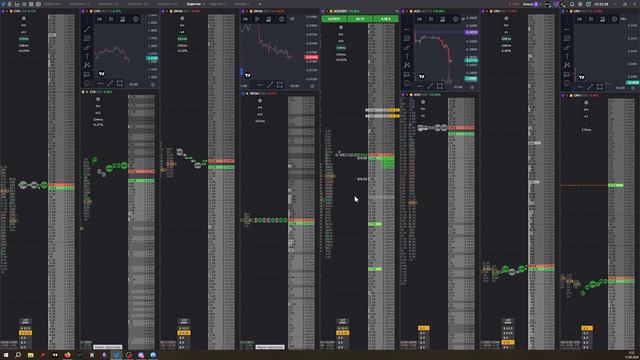Select the pattern tool in first chart sidebar
The width and height of the screenshot is (640, 360).
pos(87,65)
